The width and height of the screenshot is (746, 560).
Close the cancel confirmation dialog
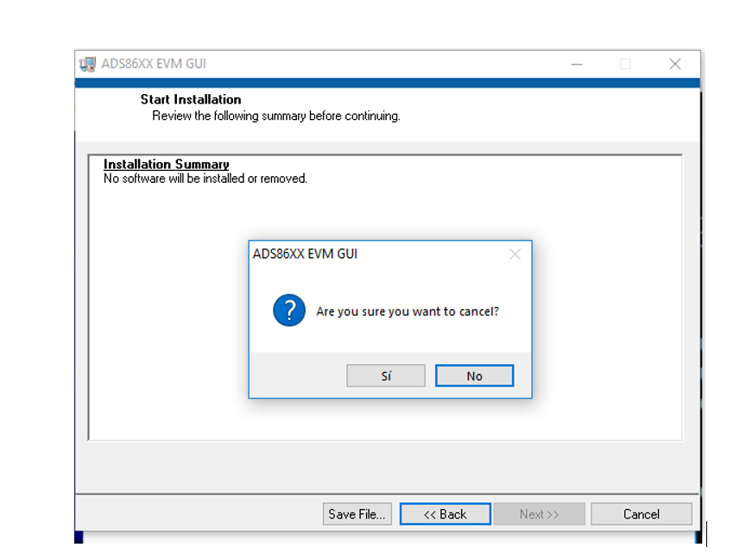(515, 255)
